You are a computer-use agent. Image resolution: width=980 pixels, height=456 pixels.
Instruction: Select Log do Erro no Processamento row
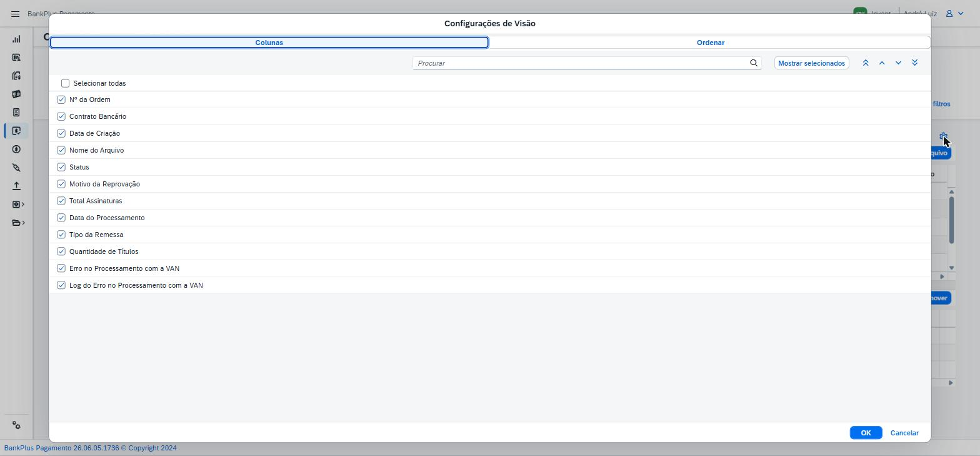(489, 285)
